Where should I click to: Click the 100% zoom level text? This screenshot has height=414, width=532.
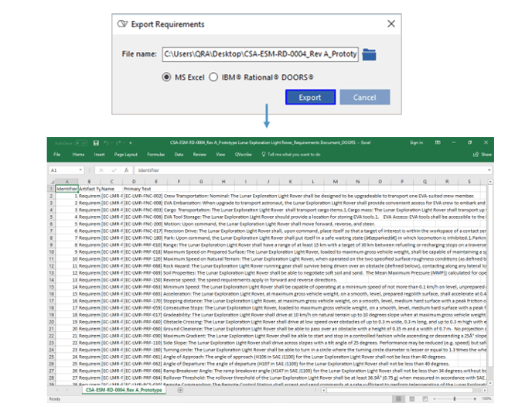486,399
